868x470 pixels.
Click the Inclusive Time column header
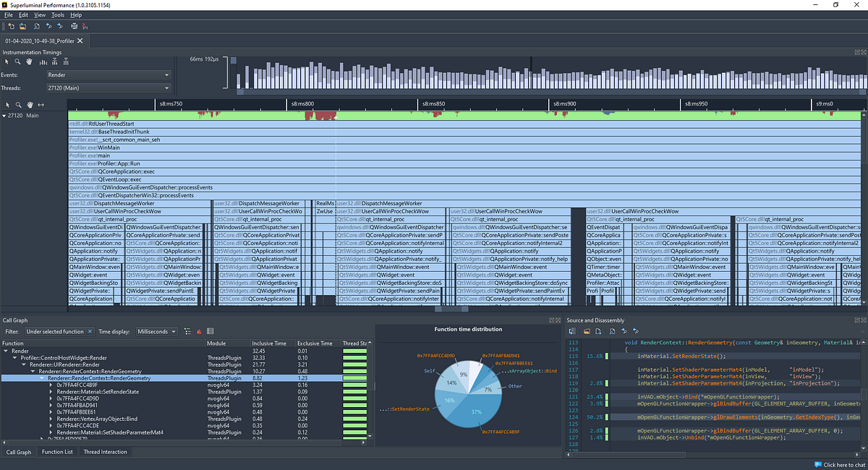pos(270,343)
